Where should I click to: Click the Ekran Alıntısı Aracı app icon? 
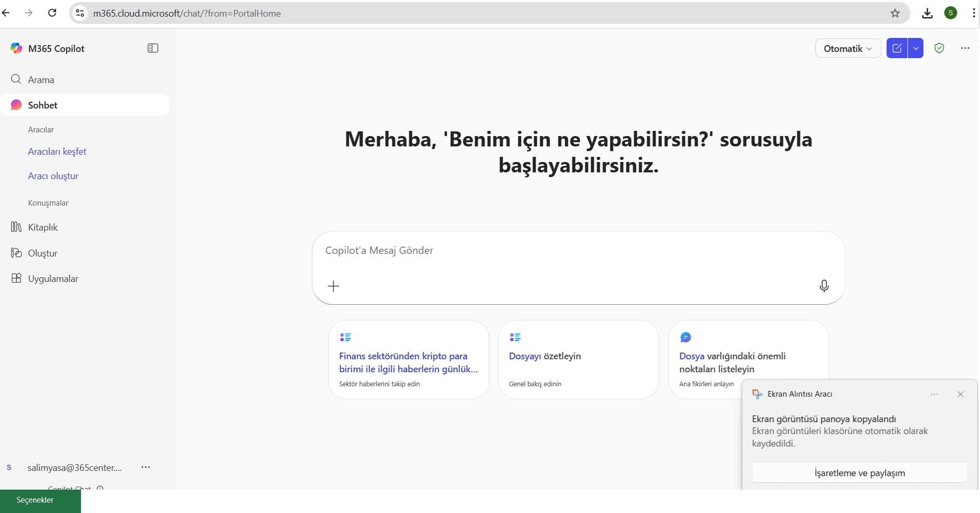757,394
